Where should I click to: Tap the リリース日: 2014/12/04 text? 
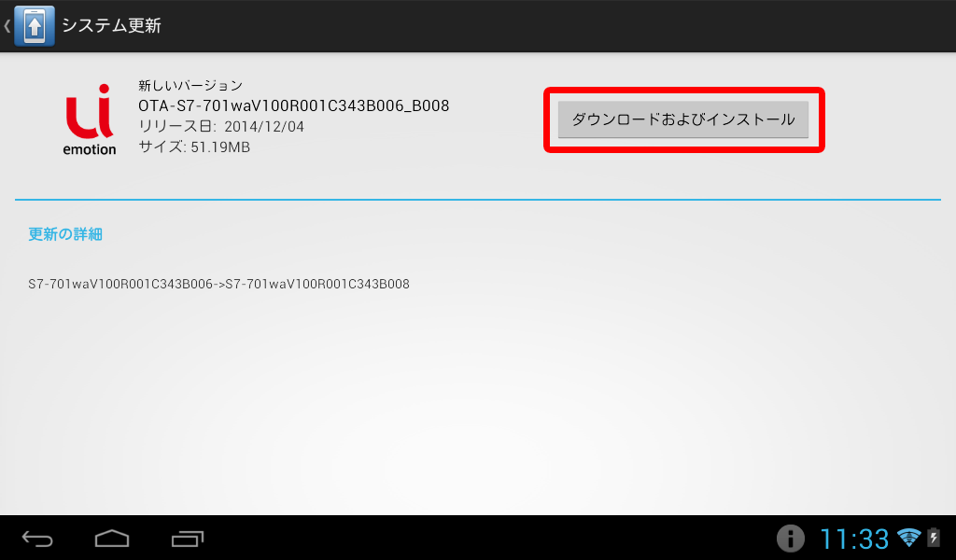[x=220, y=126]
